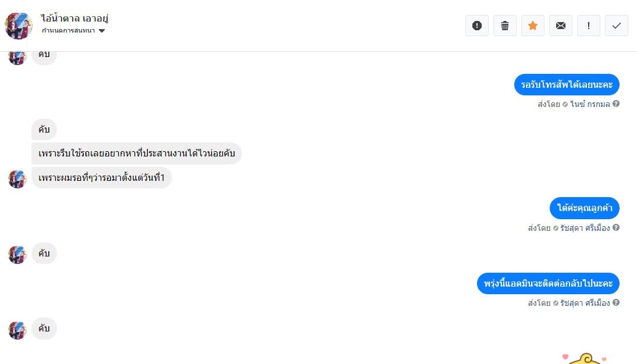Viewport: 637px width, 364px height.
Task: Click sender name under พรุ่งนี้แอดมินจะติดต่อกลับไปนะคะ message
Action: (585, 303)
